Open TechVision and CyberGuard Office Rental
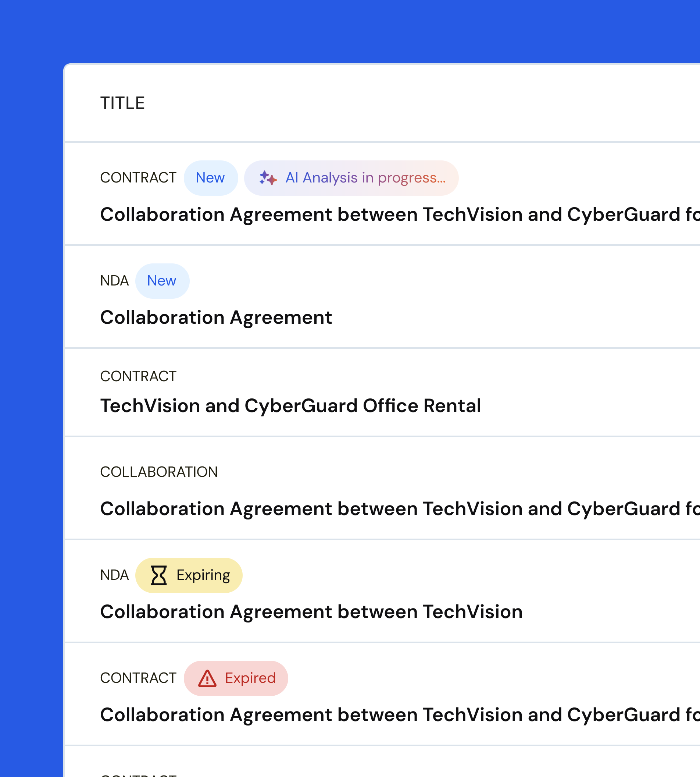This screenshot has height=777, width=700. [x=290, y=406]
